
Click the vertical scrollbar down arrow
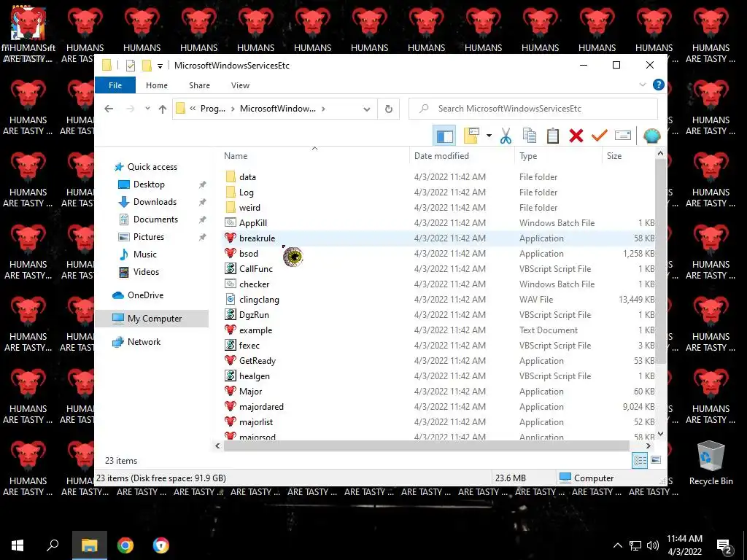[660, 433]
